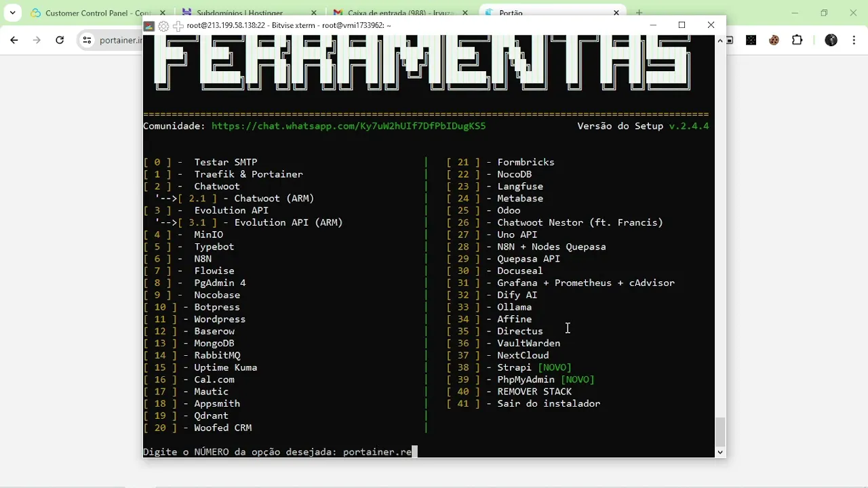The height and width of the screenshot is (488, 868).
Task: Go back in the Chrome browser
Action: (x=14, y=40)
